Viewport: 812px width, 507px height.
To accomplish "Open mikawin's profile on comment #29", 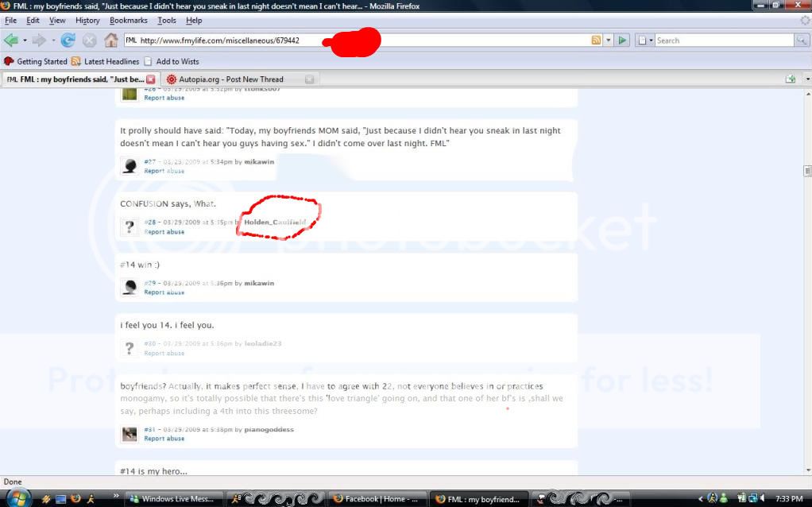I will click(259, 283).
